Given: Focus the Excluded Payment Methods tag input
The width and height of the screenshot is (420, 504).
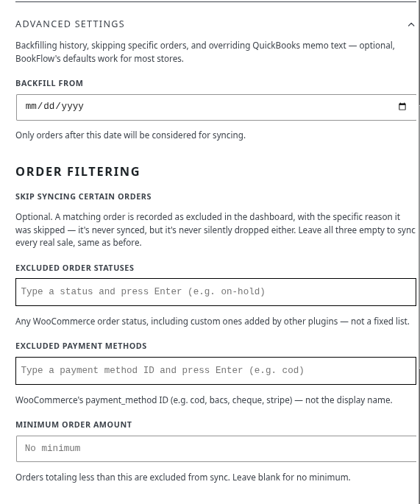Looking at the screenshot, I should click(216, 371).
